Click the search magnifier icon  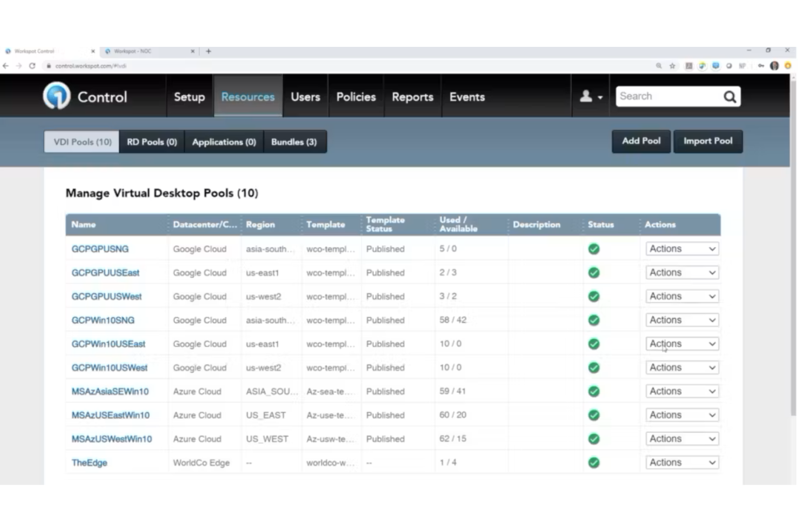[x=730, y=96]
